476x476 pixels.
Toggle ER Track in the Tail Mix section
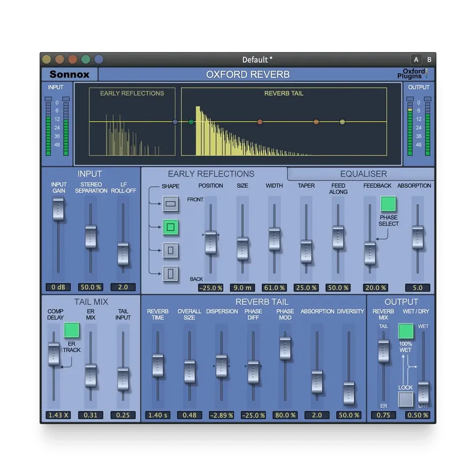tap(71, 331)
